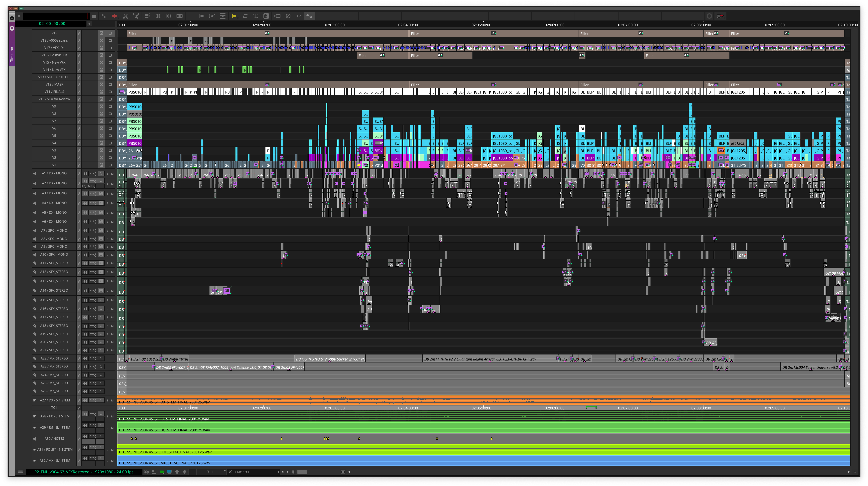Toggle power button on track V19
The width and height of the screenshot is (868, 486).
(x=101, y=33)
